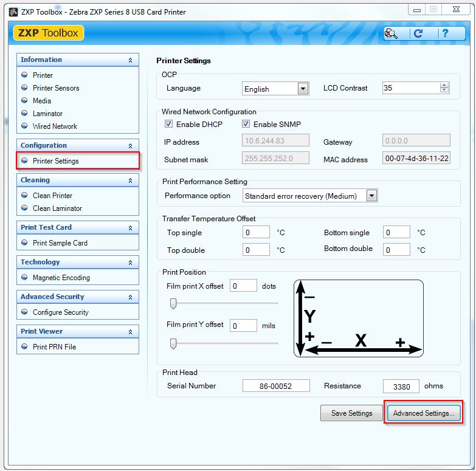Viewport: 476px width, 471px height.
Task: Open Advanced Settings dialog
Action: pos(423,413)
